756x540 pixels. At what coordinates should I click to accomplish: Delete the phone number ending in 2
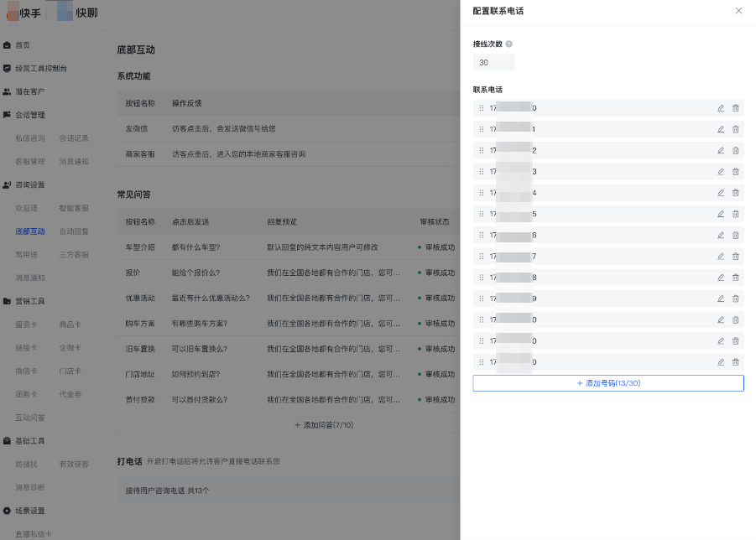tap(735, 150)
